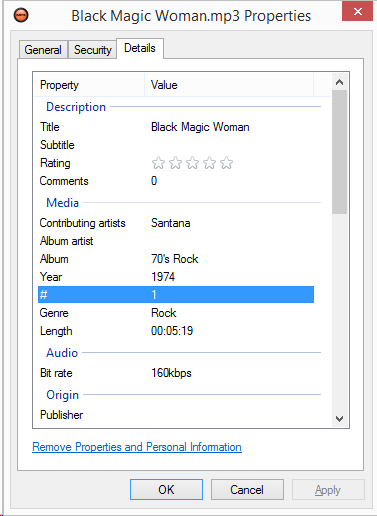The width and height of the screenshot is (377, 516).
Task: Click the Comments property label
Action: [64, 181]
